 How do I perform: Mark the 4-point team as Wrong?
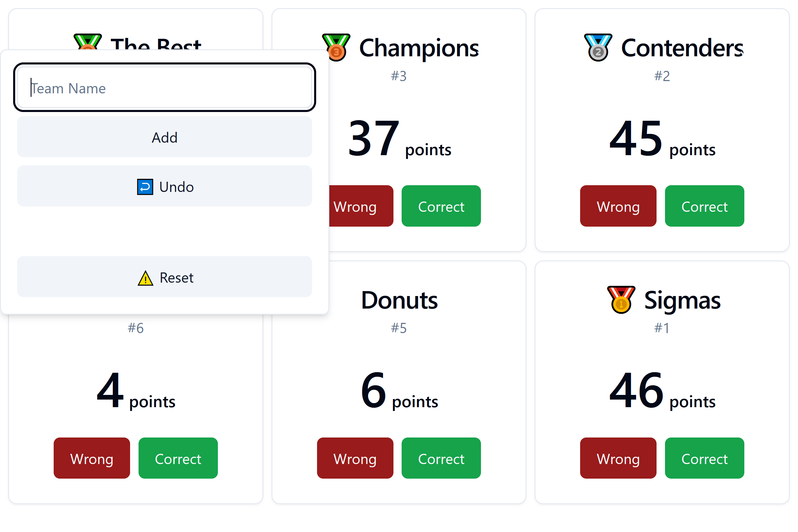pyautogui.click(x=91, y=459)
